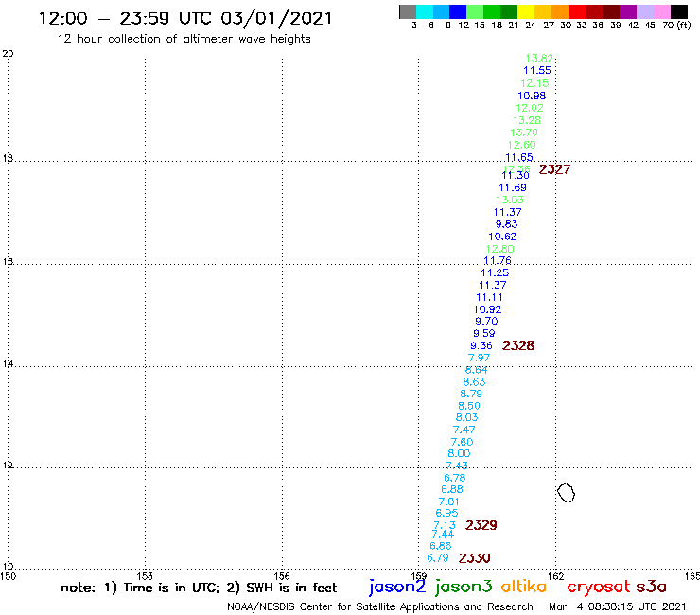Screen dimensions: 700x615
Task: Click the 8.00 wave height value
Action: pos(459,453)
